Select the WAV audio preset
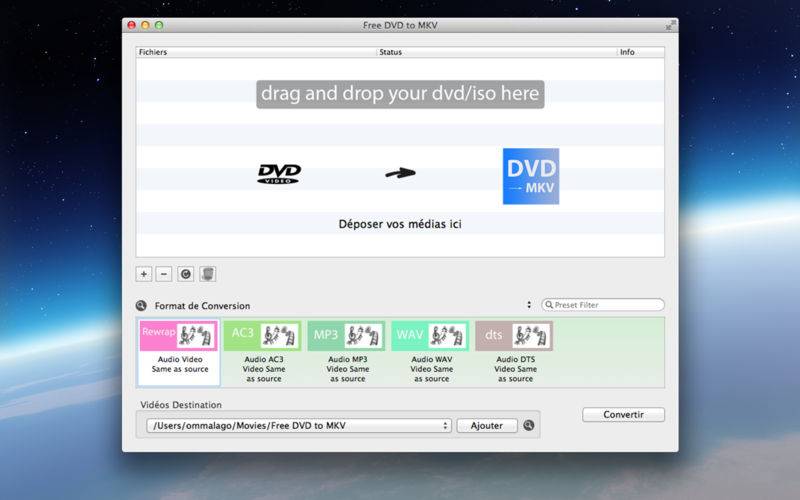Viewport: 800px width, 500px height. [430, 336]
